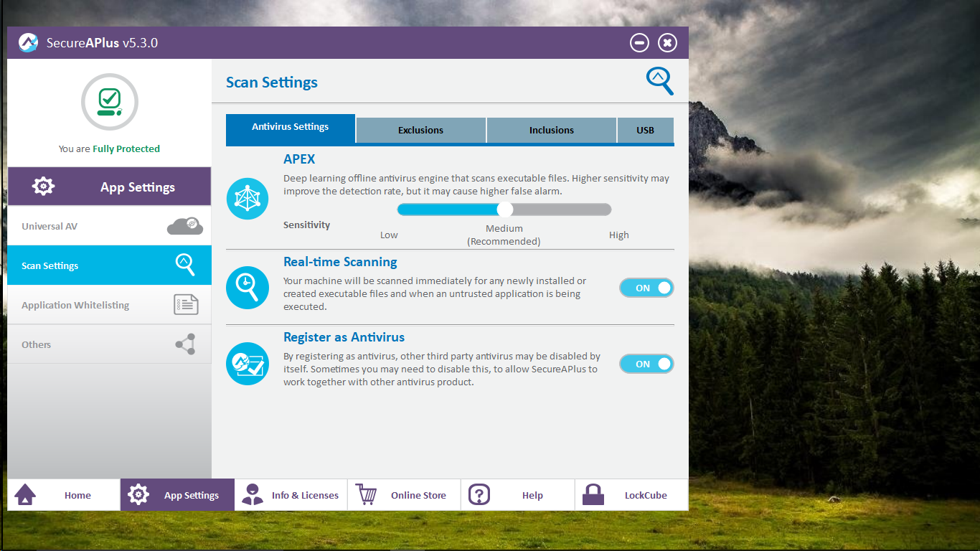980x551 pixels.
Task: Click the Scan Settings magnifier icon in sidebar
Action: pyautogui.click(x=185, y=265)
